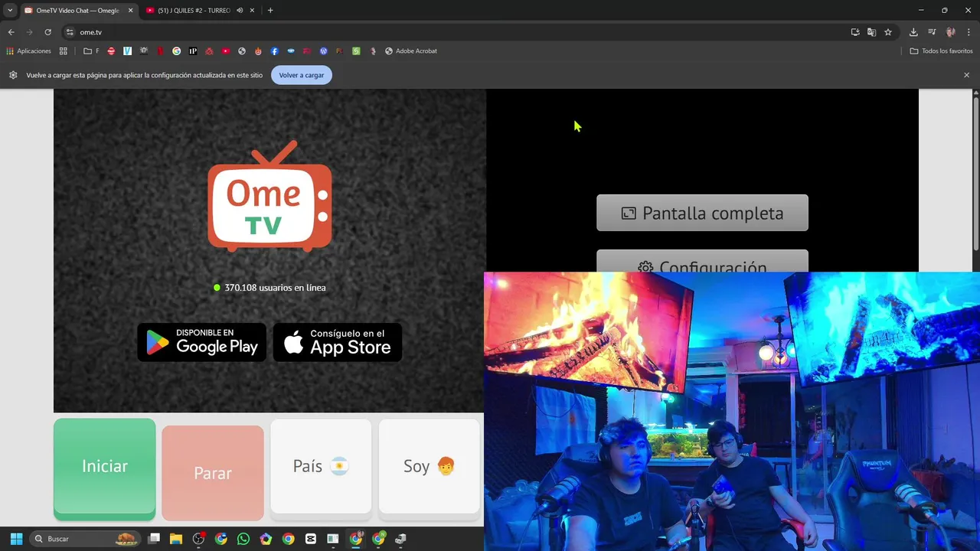Switch to the OmeTV Video Chat tab
Viewport: 980px width, 551px height.
[79, 11]
